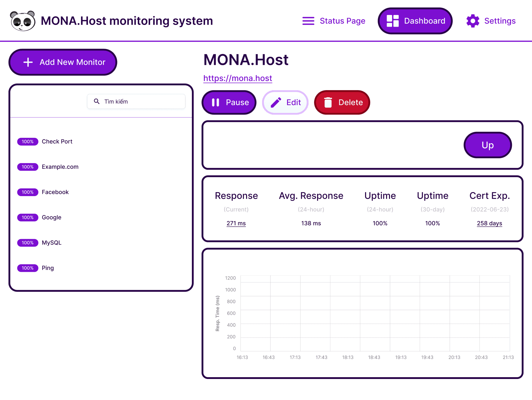Screen dimensions: 532x400
Task: Pause the MONA.Host monitor
Action: [229, 102]
